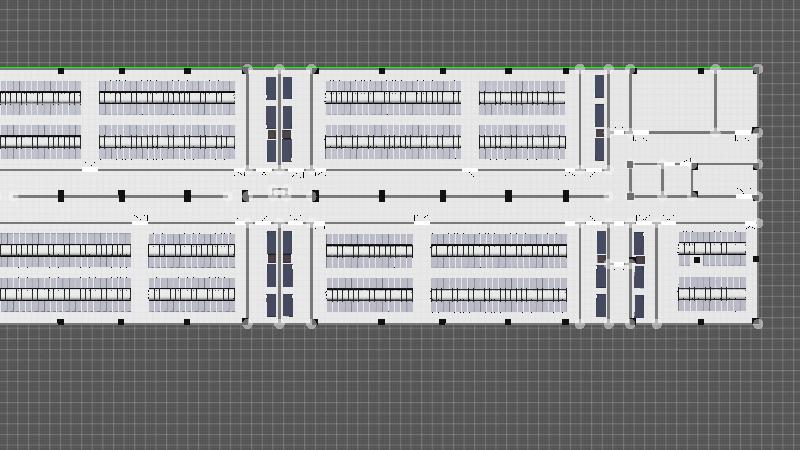This screenshot has height=450, width=800.
Task: Click the small rectangular object in central corridor
Action: [280, 192]
